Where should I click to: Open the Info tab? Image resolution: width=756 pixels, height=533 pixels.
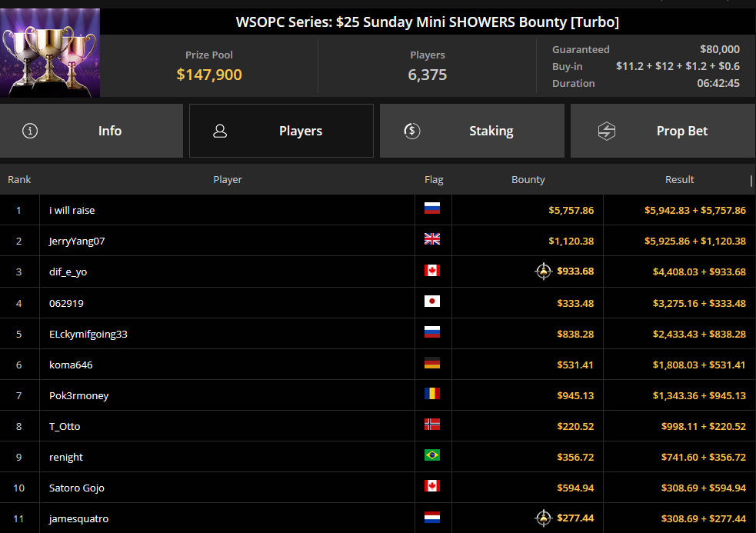coord(92,131)
